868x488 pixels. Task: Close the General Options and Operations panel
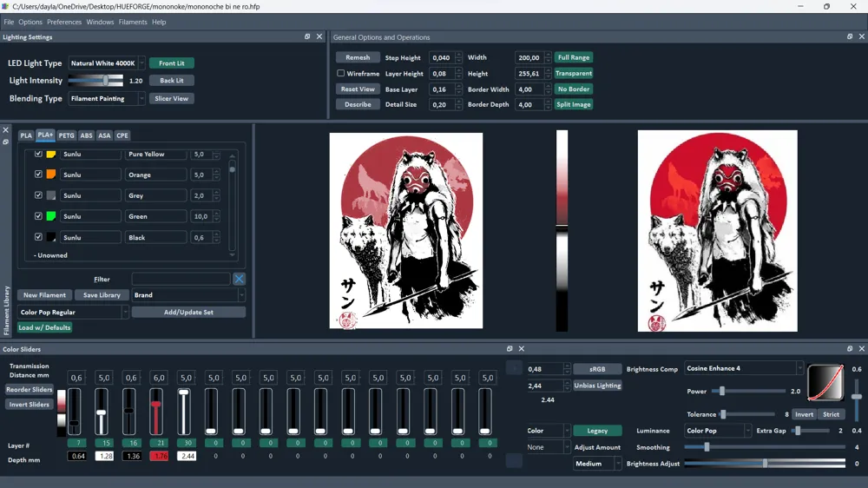click(862, 36)
